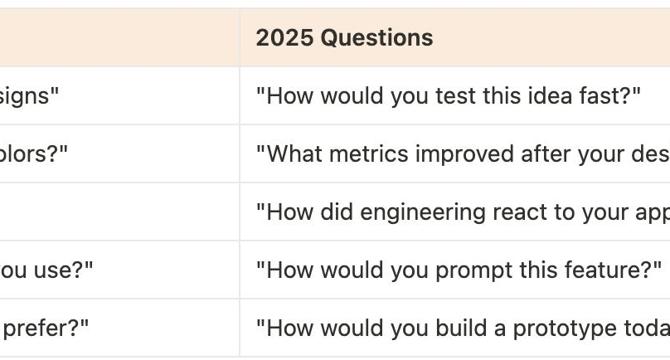Select the "How would you prompt this feature?" cell
This screenshot has height=360, width=670.
455,270
